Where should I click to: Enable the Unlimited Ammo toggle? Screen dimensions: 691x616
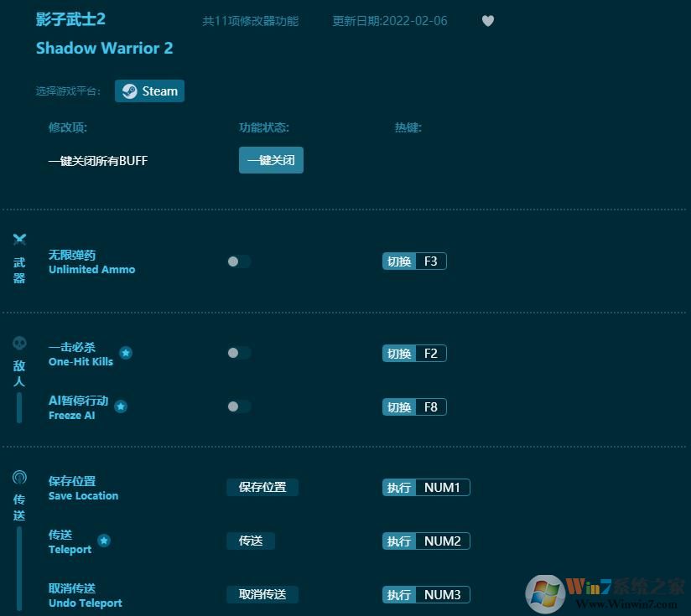[238, 261]
